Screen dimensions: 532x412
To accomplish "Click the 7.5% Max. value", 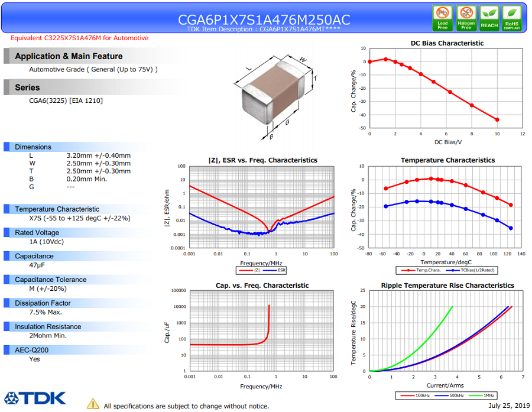I will 46,312.
